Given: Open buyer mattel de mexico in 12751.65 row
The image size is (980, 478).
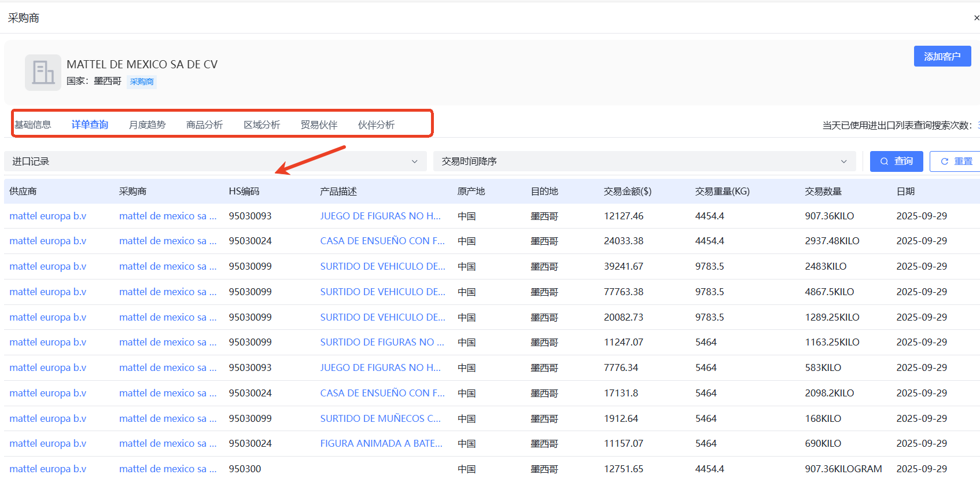Looking at the screenshot, I should click(168, 469).
